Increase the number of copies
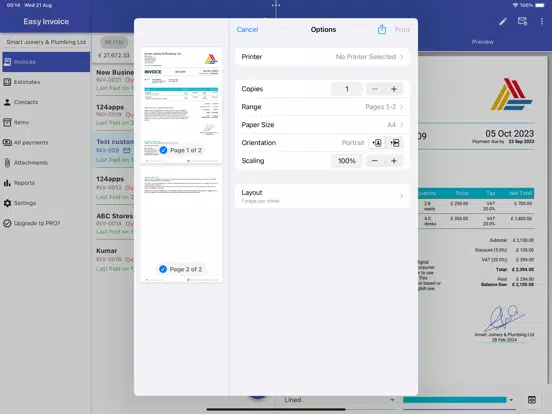This screenshot has height=414, width=552. (394, 89)
